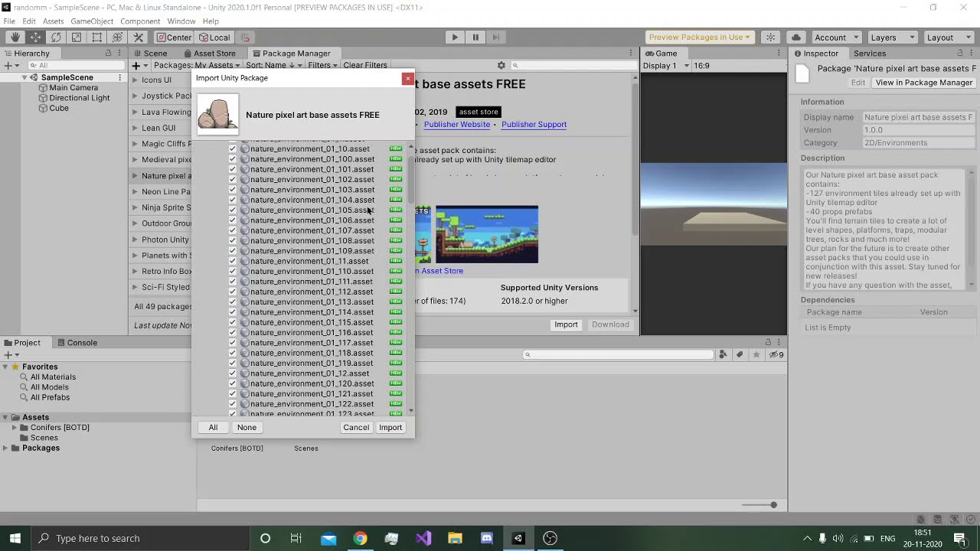Toggle Center pivot mode button
This screenshot has height=551, width=980.
(x=174, y=37)
